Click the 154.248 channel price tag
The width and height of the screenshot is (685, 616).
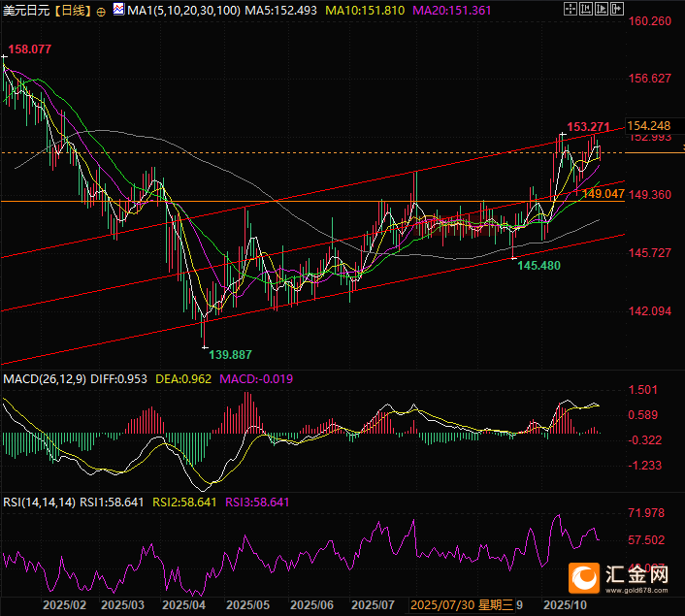point(648,126)
